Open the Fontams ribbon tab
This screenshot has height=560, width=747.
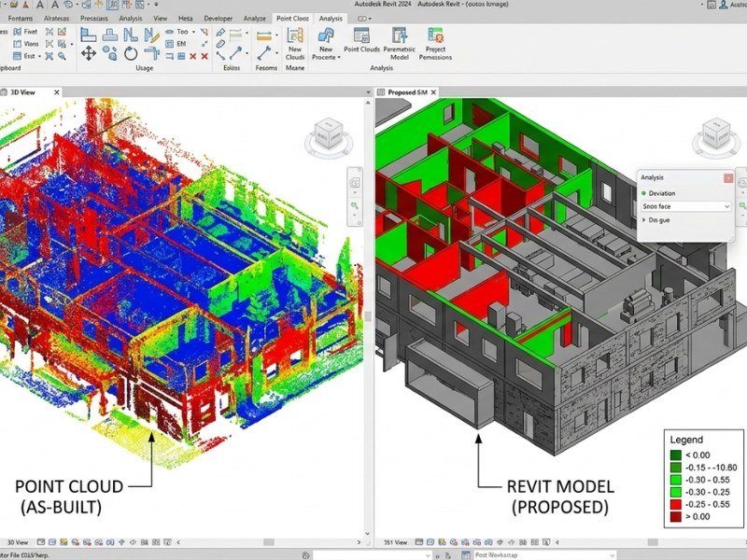click(x=21, y=18)
